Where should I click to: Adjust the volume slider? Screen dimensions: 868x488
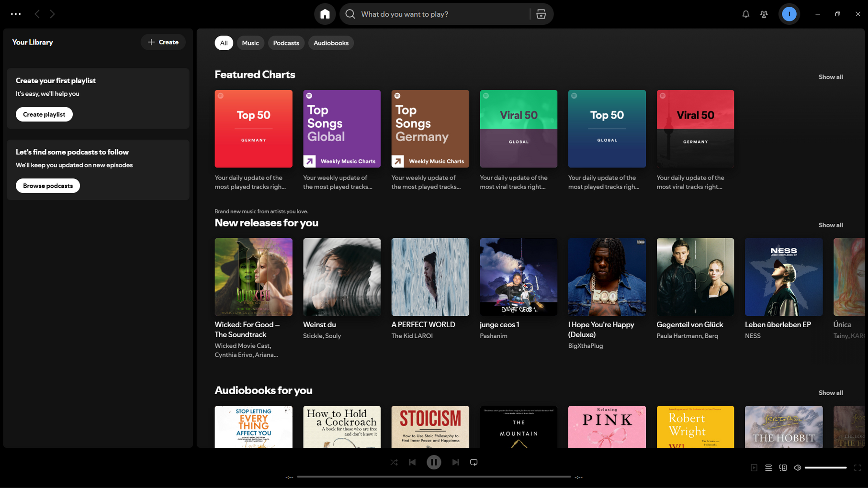pos(825,467)
